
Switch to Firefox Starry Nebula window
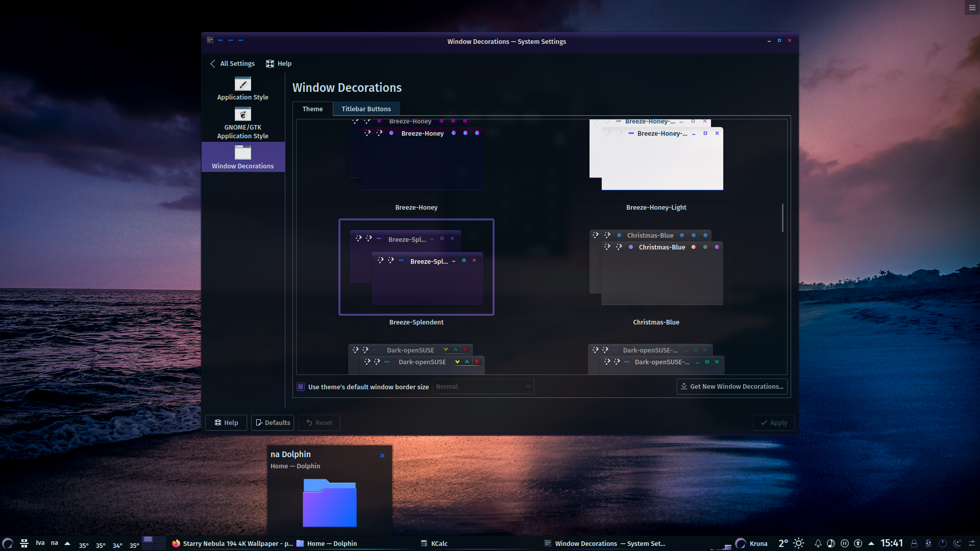(233, 543)
